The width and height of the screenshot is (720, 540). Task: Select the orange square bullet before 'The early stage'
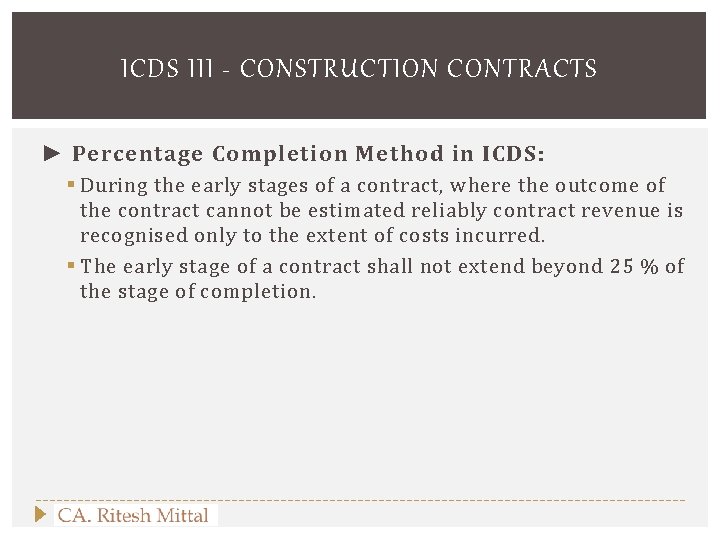pos(71,265)
